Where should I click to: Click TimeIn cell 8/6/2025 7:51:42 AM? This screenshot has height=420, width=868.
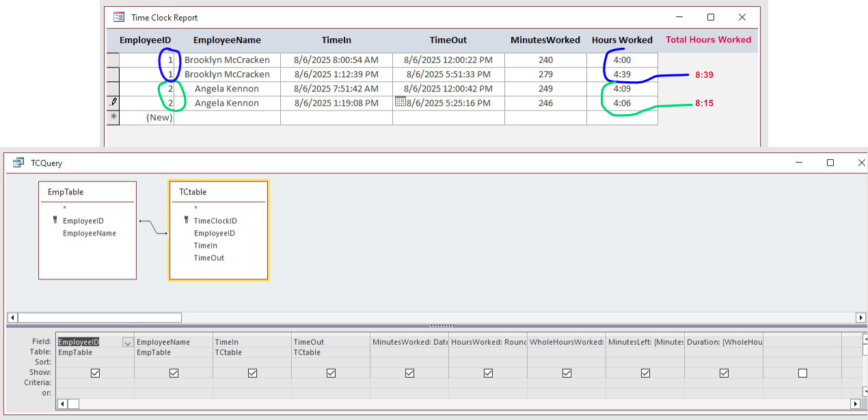coord(336,88)
